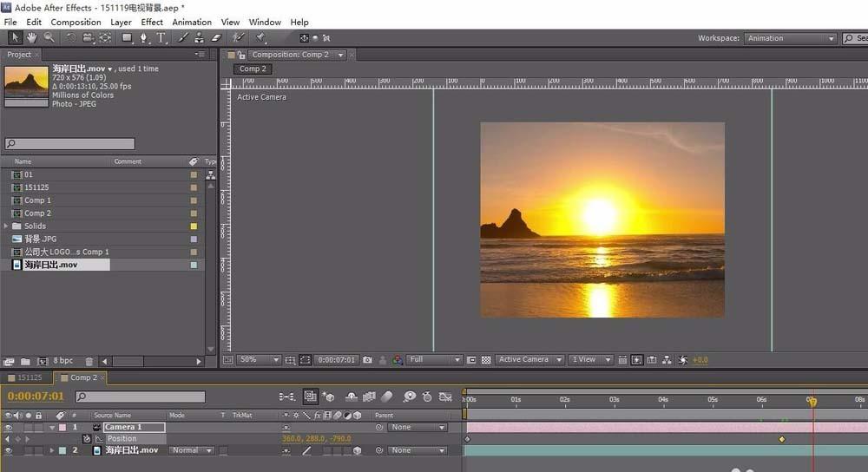The height and width of the screenshot is (472, 868).
Task: Open the 50% magnification dropdown
Action: tap(258, 360)
